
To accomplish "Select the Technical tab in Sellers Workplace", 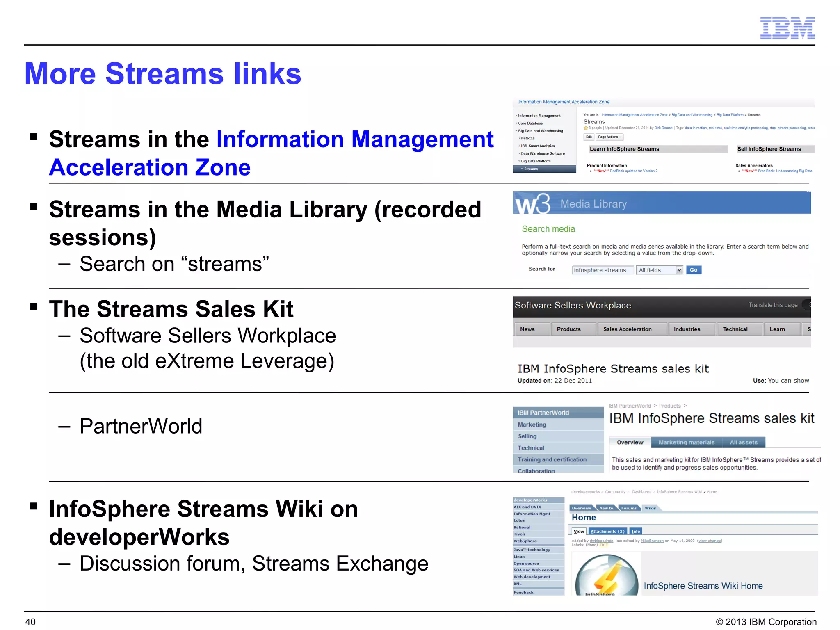I will [740, 329].
